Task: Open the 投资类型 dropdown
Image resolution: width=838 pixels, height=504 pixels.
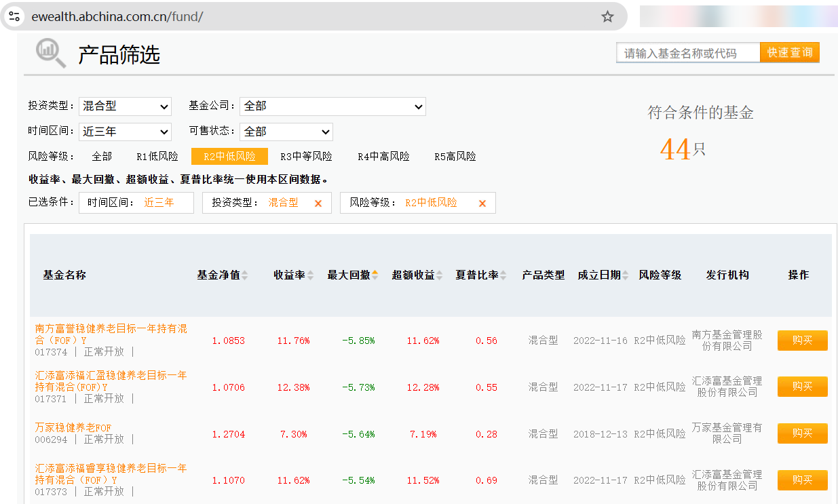Action: pos(126,106)
